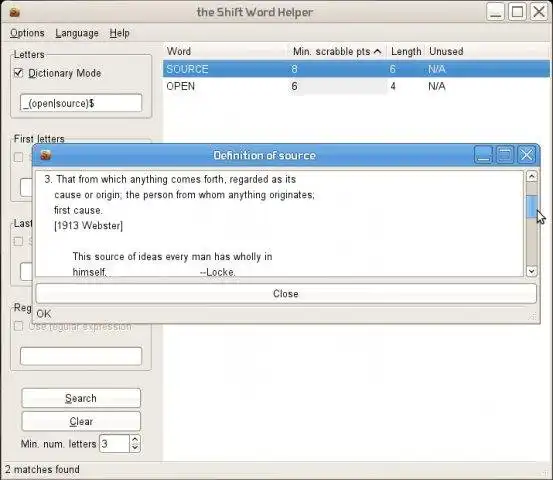Minimize the Shift Word Helper main window
The height and width of the screenshot is (480, 553).
496,12
